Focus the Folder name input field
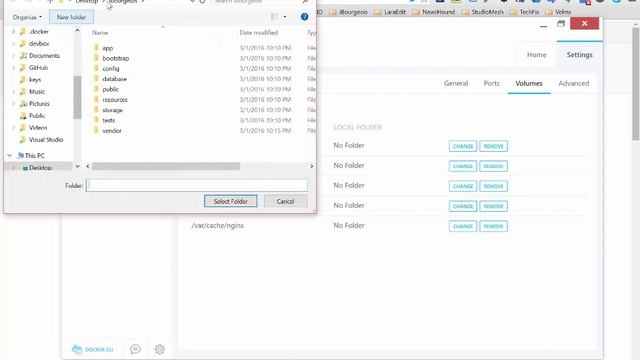Screen dimensions: 640x360 pyautogui.click(x=197, y=185)
